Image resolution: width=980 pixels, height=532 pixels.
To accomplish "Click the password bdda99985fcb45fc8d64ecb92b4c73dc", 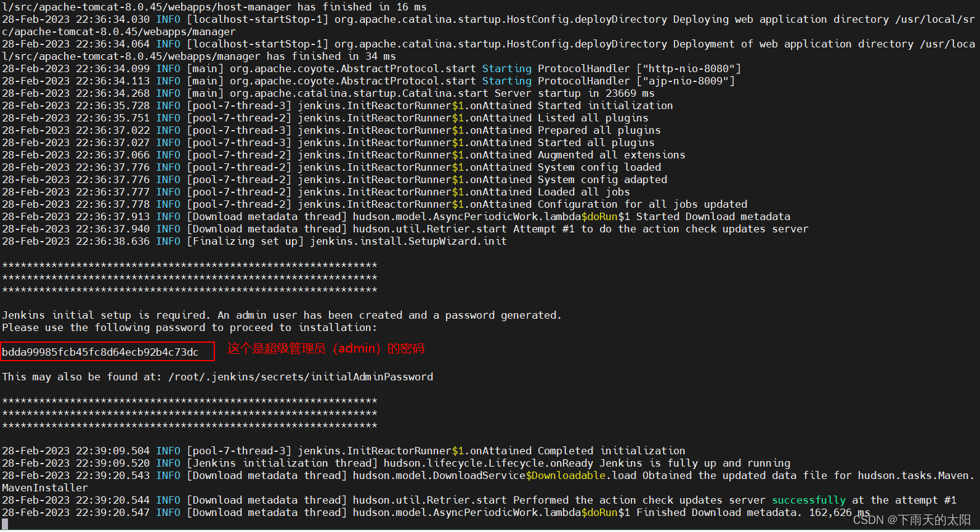I will click(x=100, y=352).
